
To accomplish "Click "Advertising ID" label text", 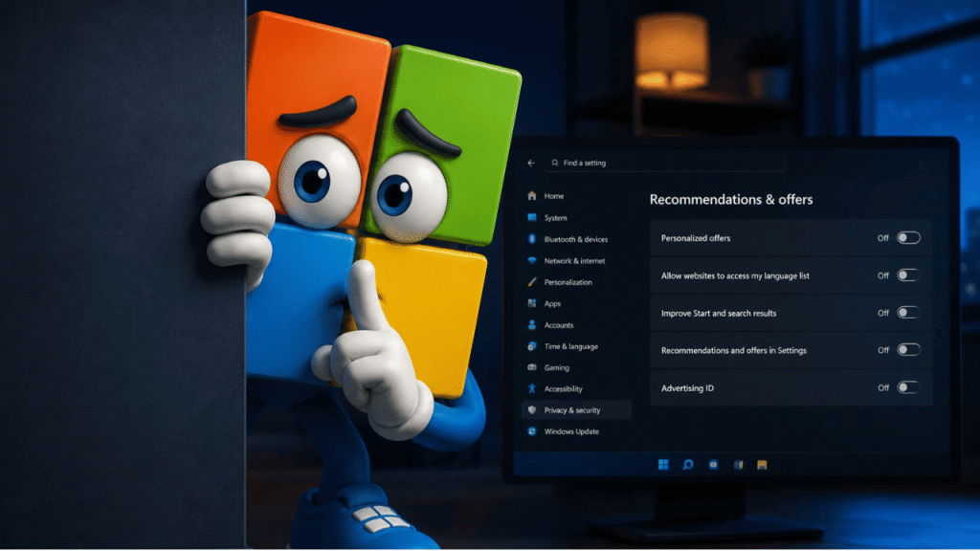I will click(687, 388).
